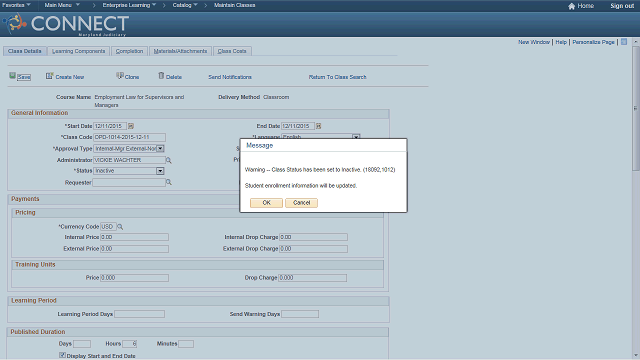Image resolution: width=640 pixels, height=360 pixels.
Task: Confirm the message with OK
Action: (x=266, y=203)
